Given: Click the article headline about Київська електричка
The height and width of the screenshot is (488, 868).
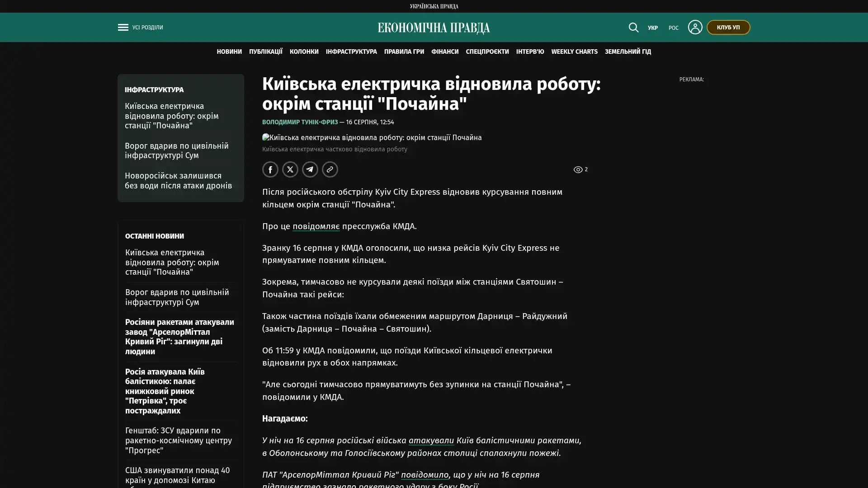Looking at the screenshot, I should 431,94.
